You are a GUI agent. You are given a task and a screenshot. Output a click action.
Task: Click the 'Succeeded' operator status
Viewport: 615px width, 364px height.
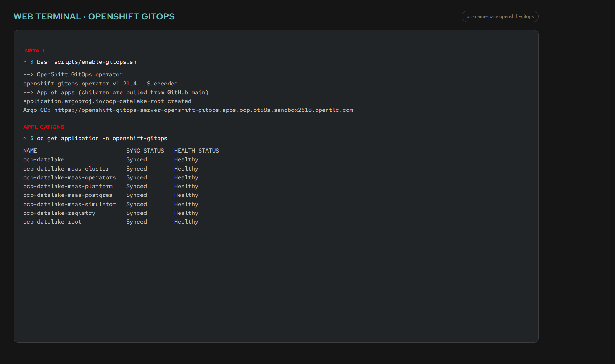coord(162,84)
